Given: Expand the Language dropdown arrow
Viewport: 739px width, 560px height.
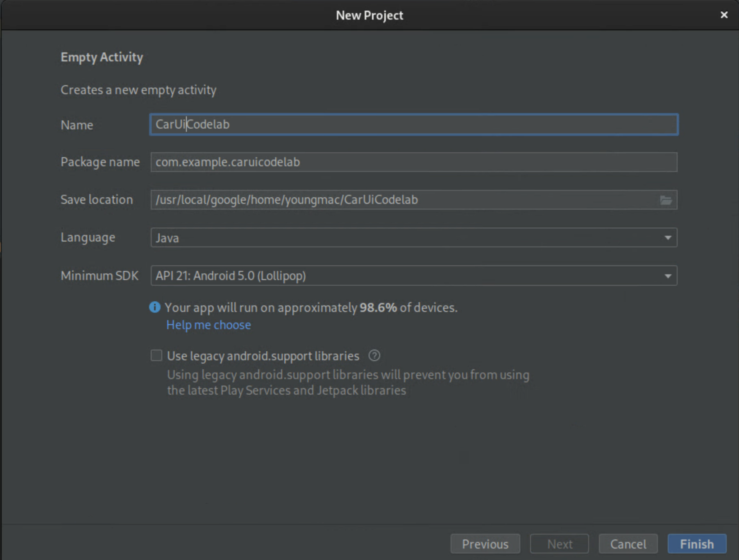Looking at the screenshot, I should (x=668, y=238).
